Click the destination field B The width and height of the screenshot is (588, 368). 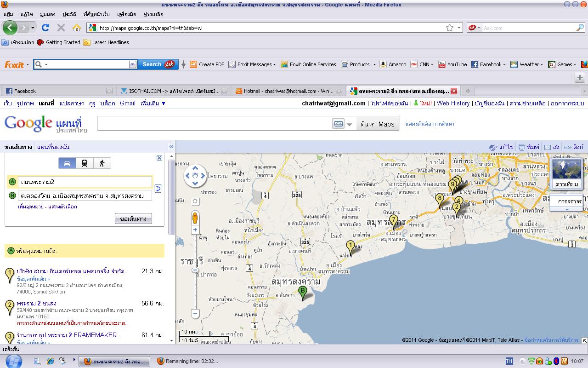tap(85, 195)
